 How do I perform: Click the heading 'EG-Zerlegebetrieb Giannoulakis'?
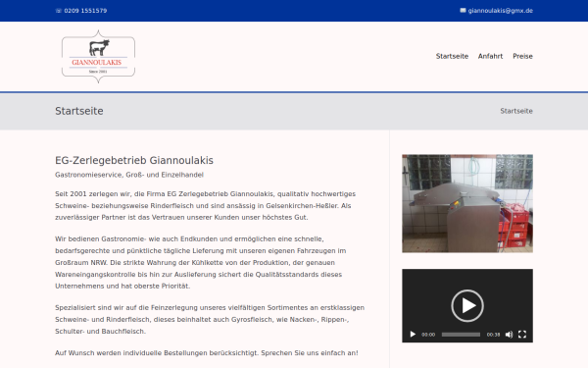pyautogui.click(x=134, y=160)
